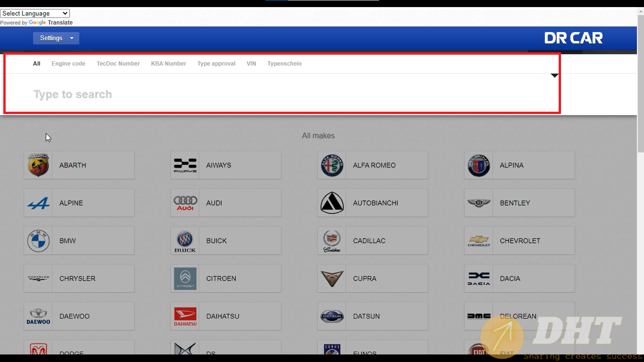Viewport: 644px width, 362px height.
Task: Click the Buick shield logo
Action: pos(185,241)
